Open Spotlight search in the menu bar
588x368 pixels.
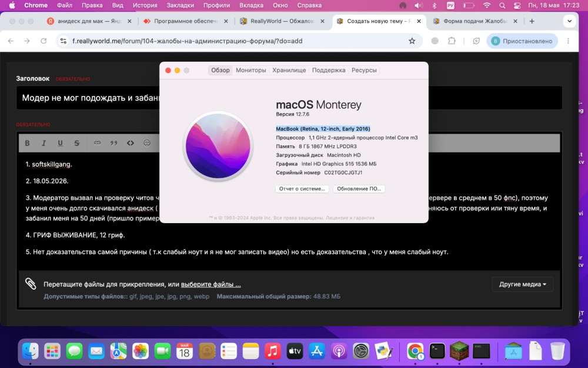point(502,5)
